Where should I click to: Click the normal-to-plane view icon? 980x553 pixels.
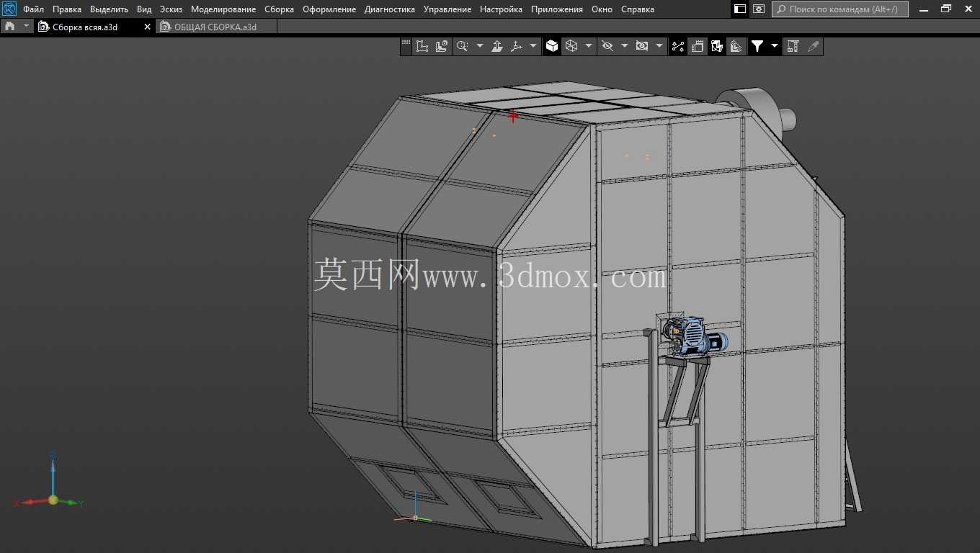(x=497, y=46)
